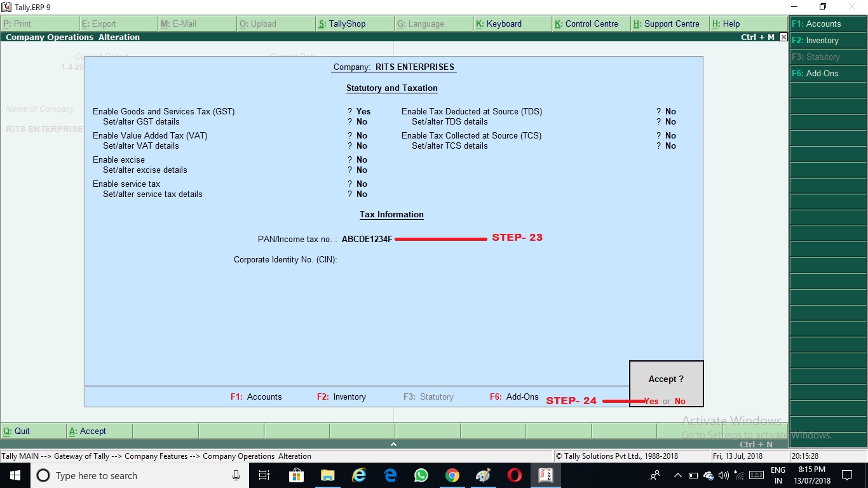Click the Cortana search circle icon

tap(43, 475)
